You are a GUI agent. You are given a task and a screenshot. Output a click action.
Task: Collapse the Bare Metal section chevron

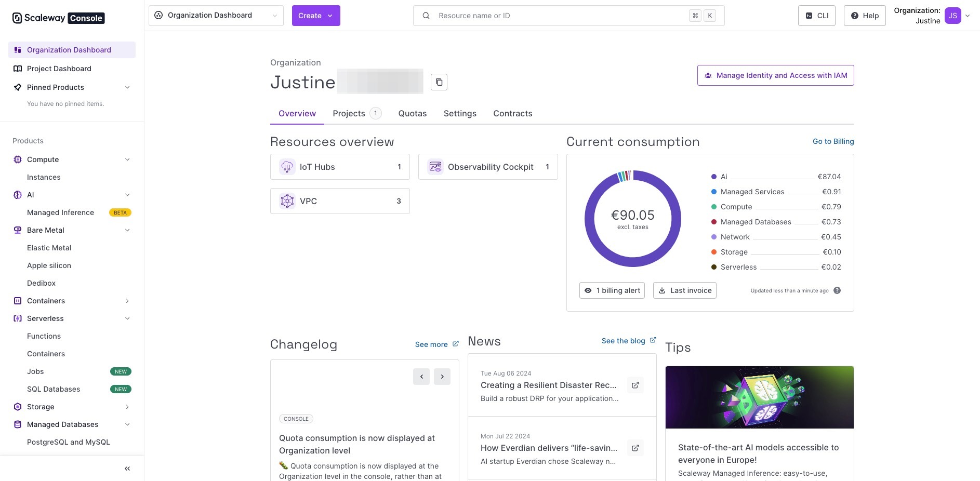[127, 230]
